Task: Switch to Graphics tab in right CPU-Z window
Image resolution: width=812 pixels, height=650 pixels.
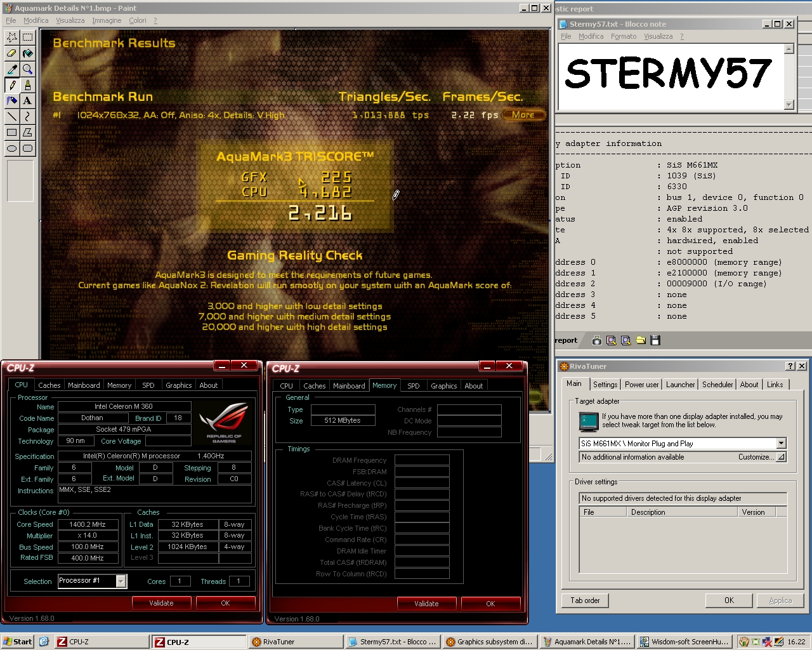Action: [443, 386]
